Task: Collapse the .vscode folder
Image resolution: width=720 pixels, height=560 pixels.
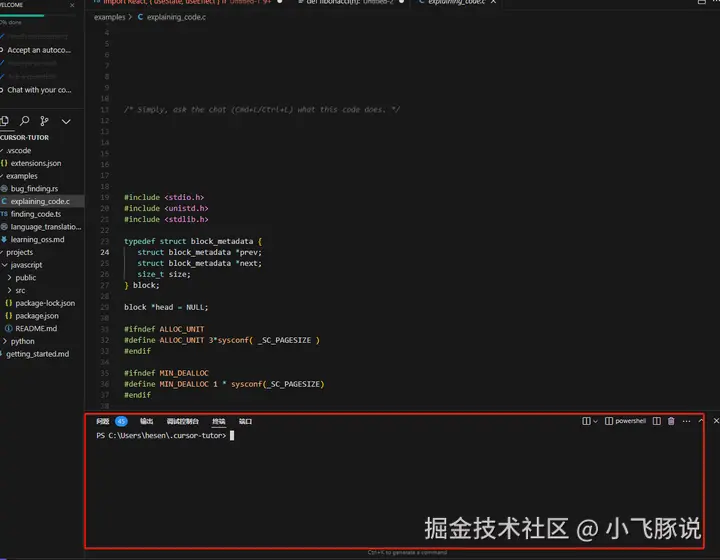Action: [x=18, y=150]
